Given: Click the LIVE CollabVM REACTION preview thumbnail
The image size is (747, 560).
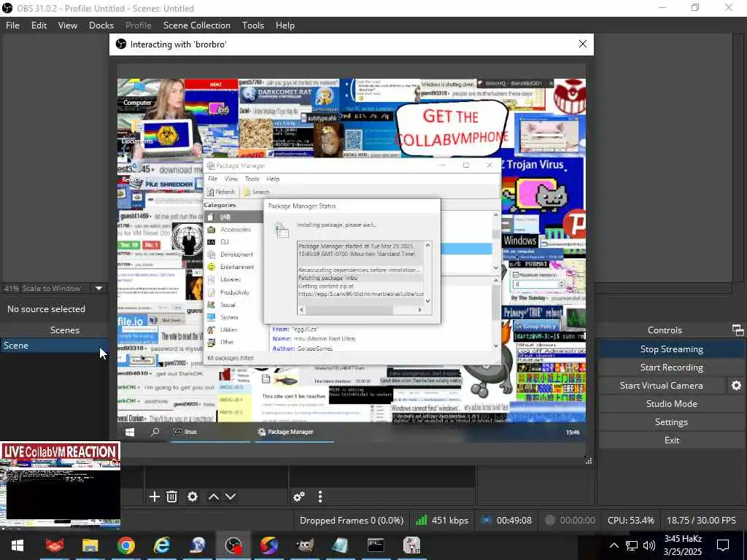Looking at the screenshot, I should pos(60,485).
